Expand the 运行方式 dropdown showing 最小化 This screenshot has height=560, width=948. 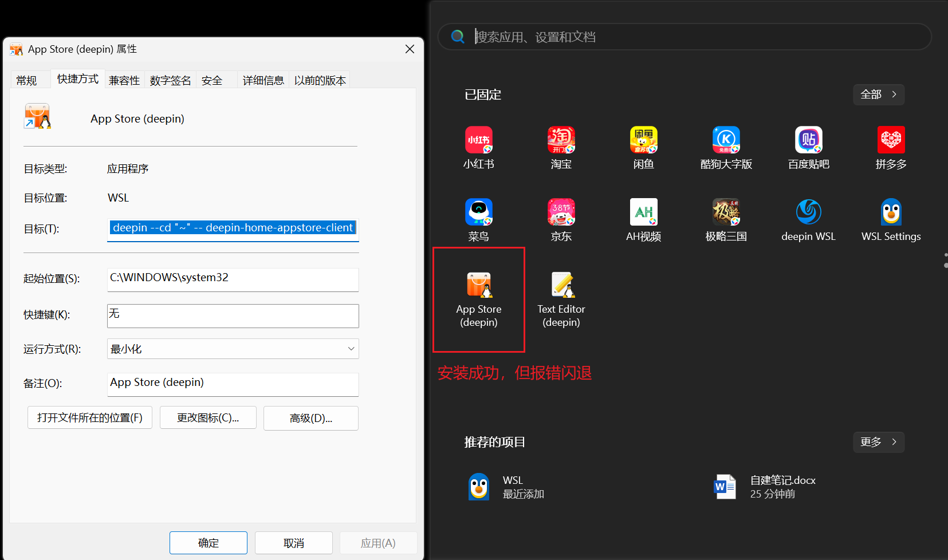coord(233,349)
